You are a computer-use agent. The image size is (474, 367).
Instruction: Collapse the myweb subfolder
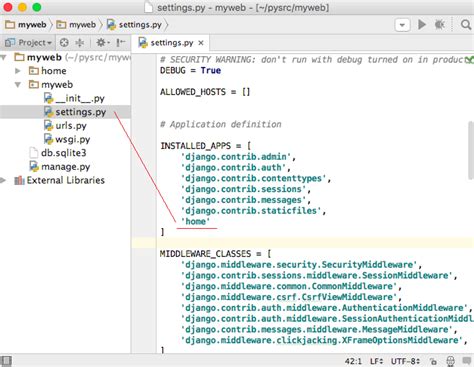point(18,85)
